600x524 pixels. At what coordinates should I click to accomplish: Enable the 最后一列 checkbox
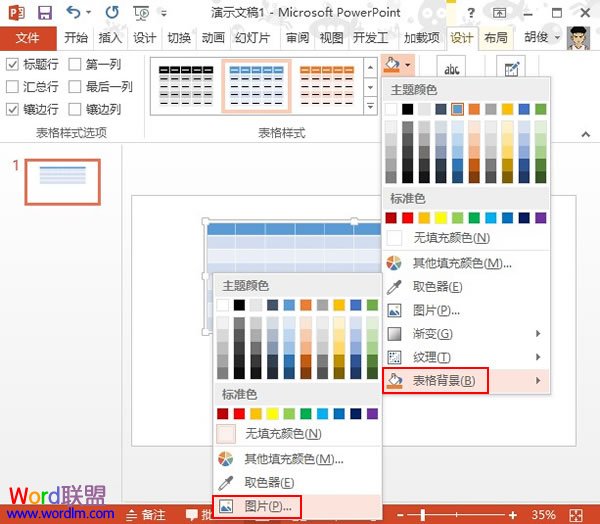75,87
